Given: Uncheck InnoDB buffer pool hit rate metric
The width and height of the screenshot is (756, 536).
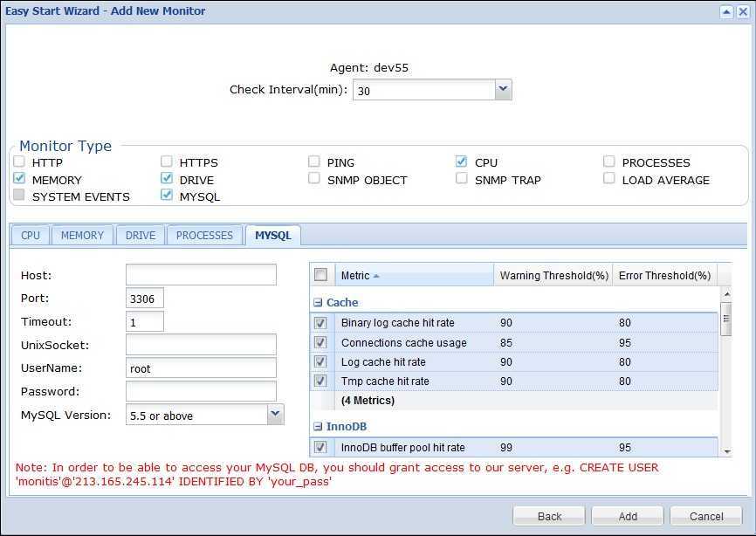Looking at the screenshot, I should (320, 447).
